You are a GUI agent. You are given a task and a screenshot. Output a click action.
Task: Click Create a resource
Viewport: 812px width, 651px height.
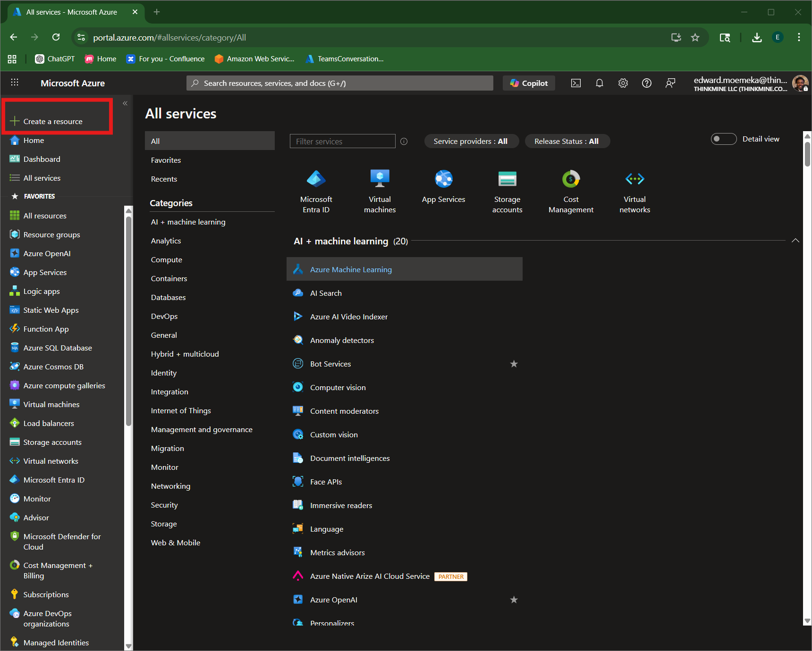[x=52, y=121]
